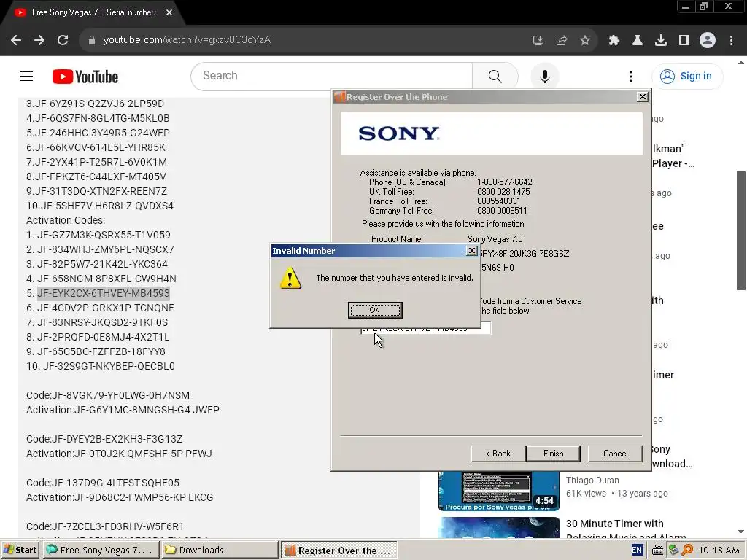
Task: Click the text JF-4CDV2P-GRKX1P-TCNQNE
Action: [x=105, y=308]
